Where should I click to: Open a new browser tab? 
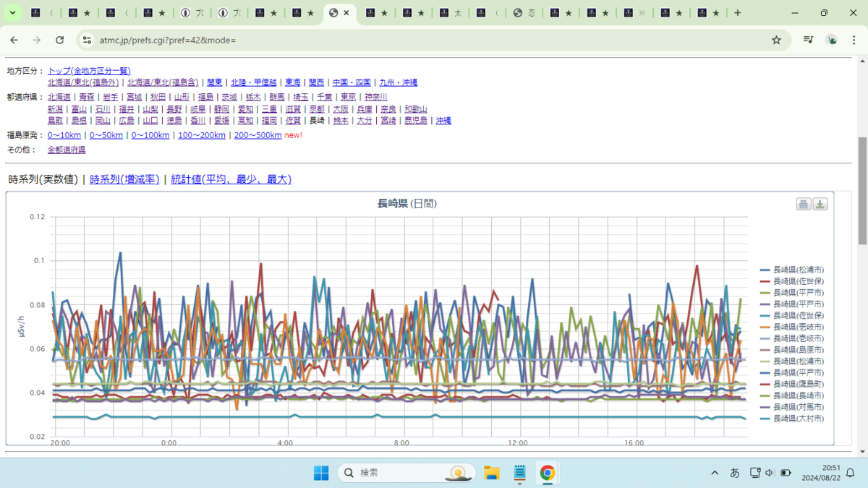point(738,13)
